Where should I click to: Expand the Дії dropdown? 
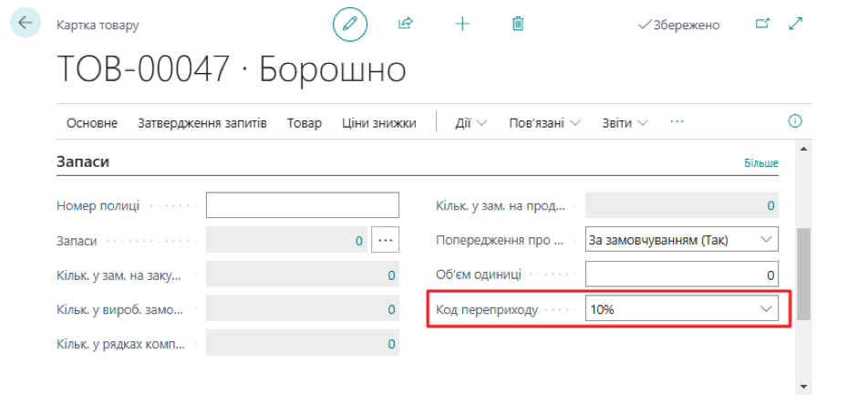pyautogui.click(x=470, y=123)
